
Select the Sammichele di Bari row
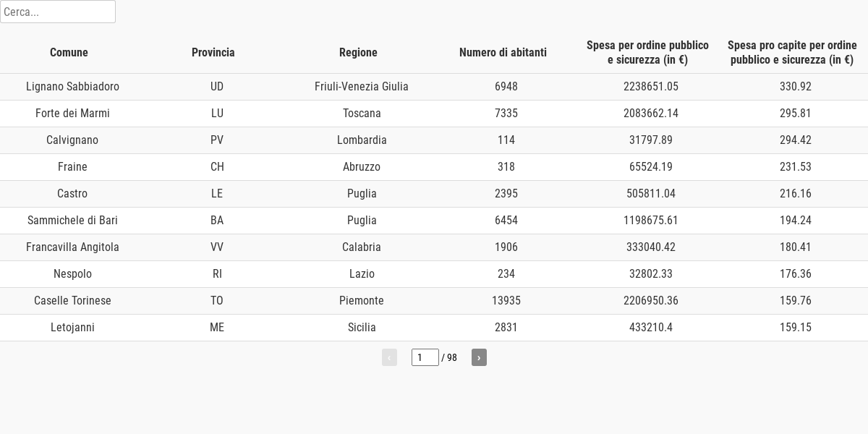point(434,221)
